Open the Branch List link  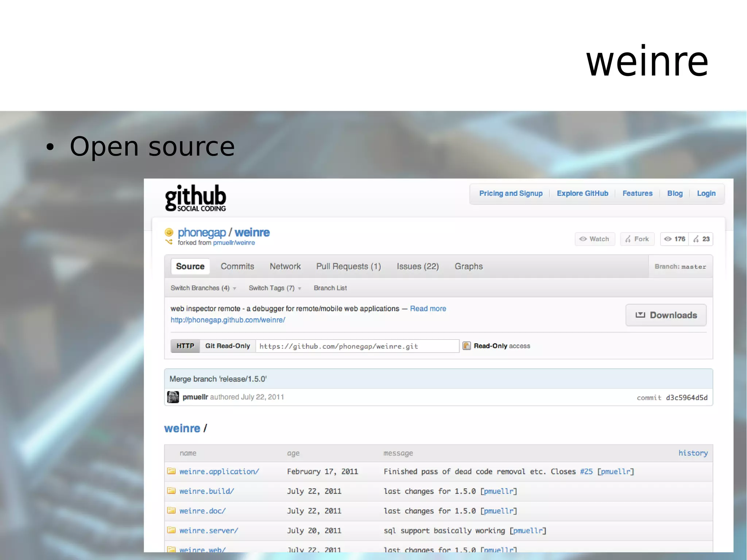point(330,288)
